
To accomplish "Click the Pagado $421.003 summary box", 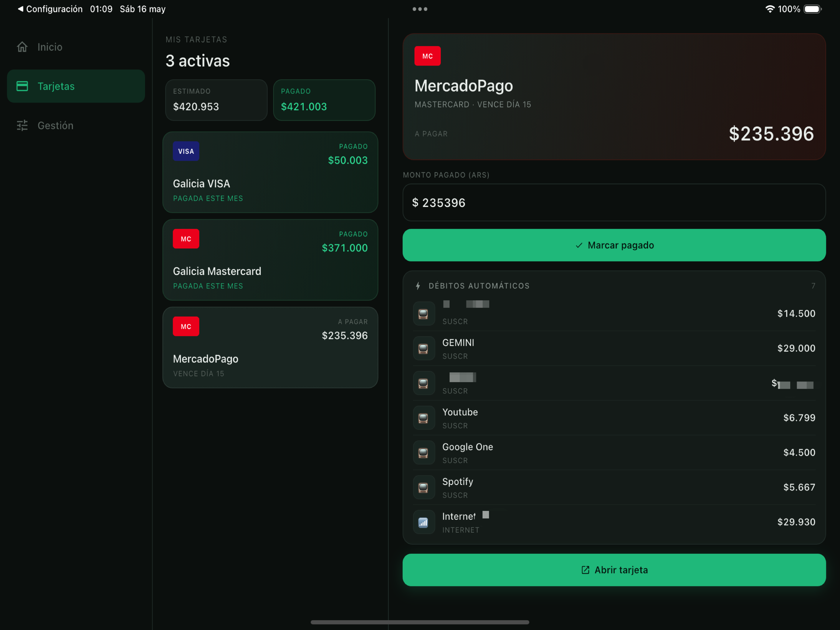I will 324,100.
